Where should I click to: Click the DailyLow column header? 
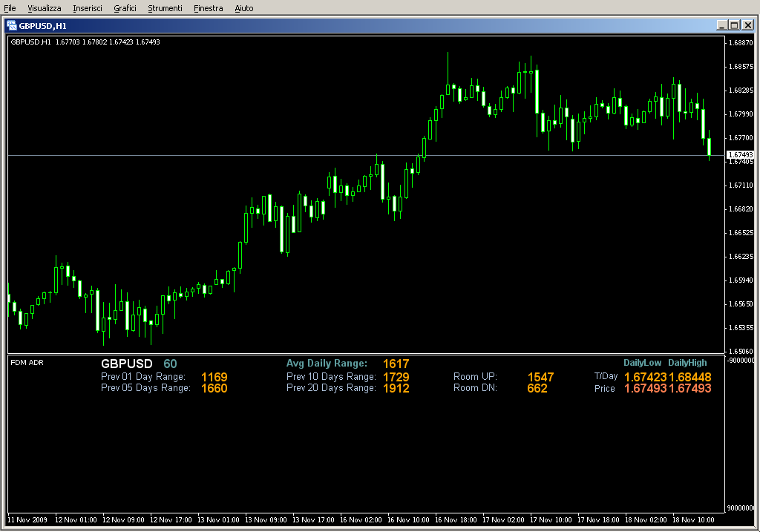pos(642,362)
